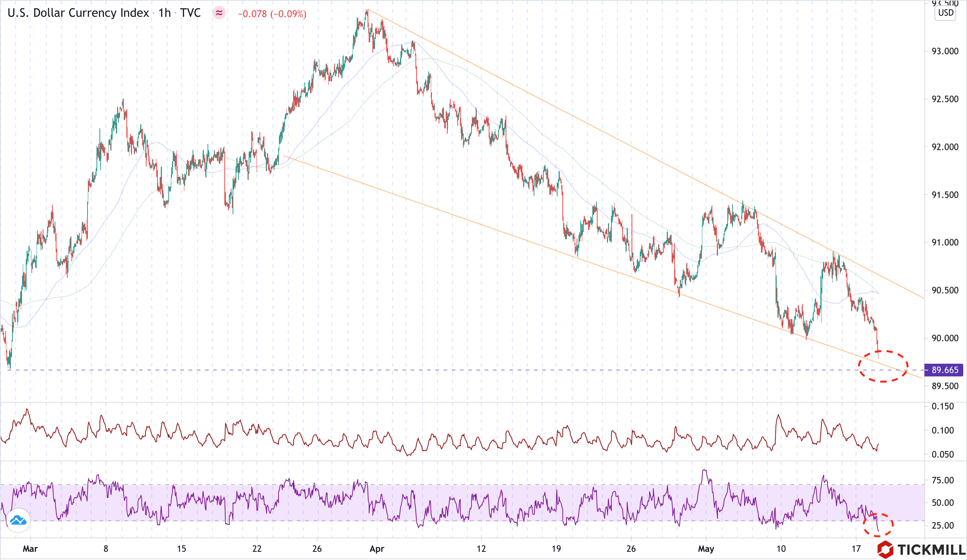Click the 0.100 label on middle indicator scale

click(x=943, y=430)
